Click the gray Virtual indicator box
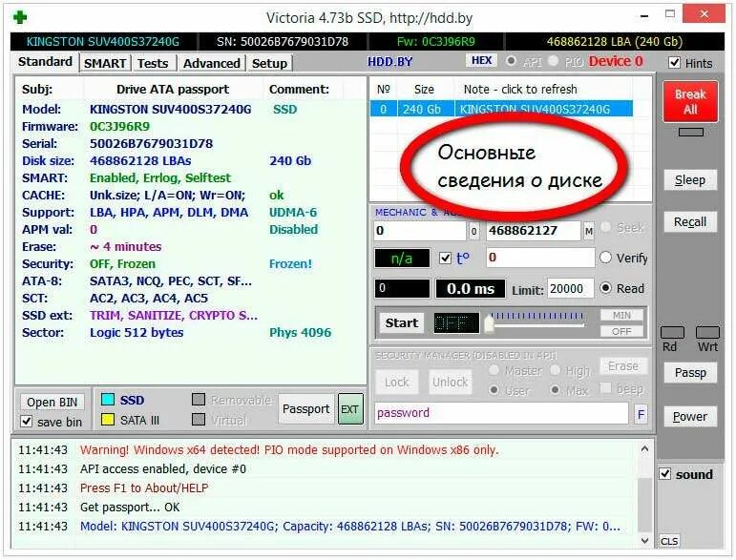Screen dimensions: 736x560 pyautogui.click(x=199, y=420)
